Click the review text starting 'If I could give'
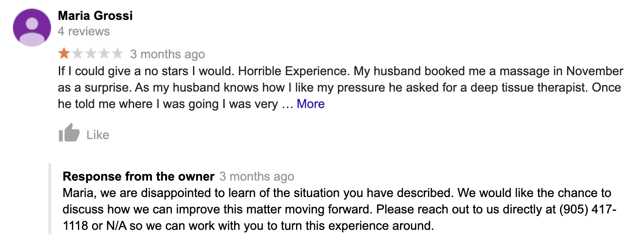The width and height of the screenshot is (644, 248). point(340,88)
